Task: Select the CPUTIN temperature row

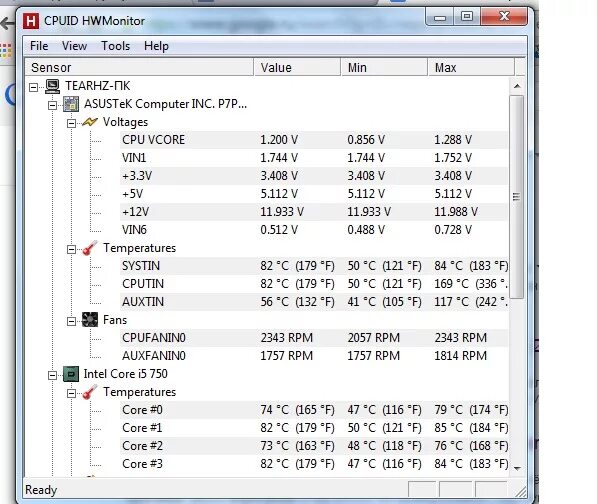Action: pyautogui.click(x=314, y=284)
